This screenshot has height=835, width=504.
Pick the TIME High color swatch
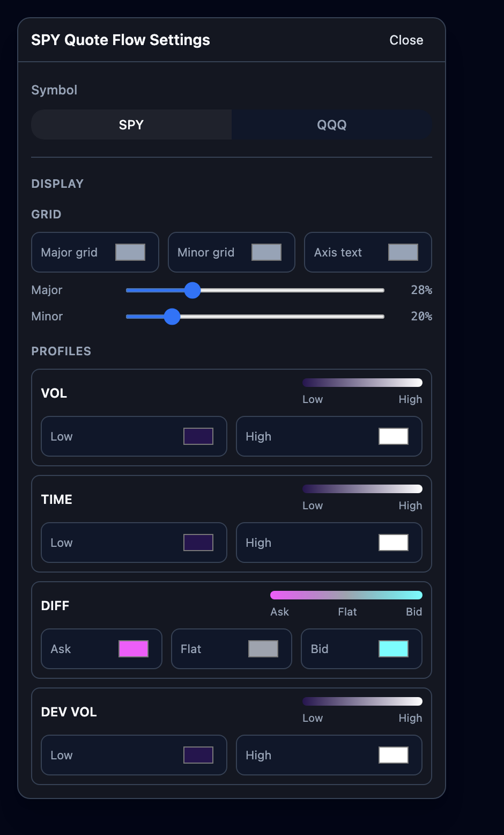(x=394, y=543)
